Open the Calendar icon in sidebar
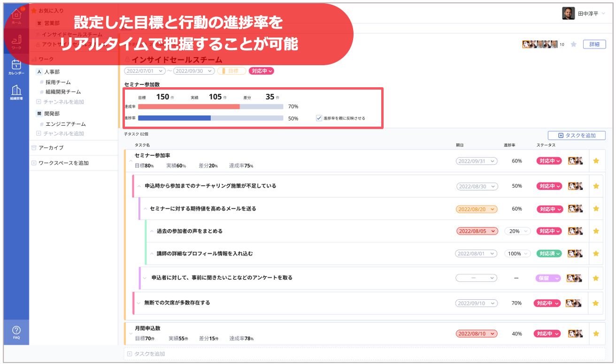 pyautogui.click(x=16, y=66)
